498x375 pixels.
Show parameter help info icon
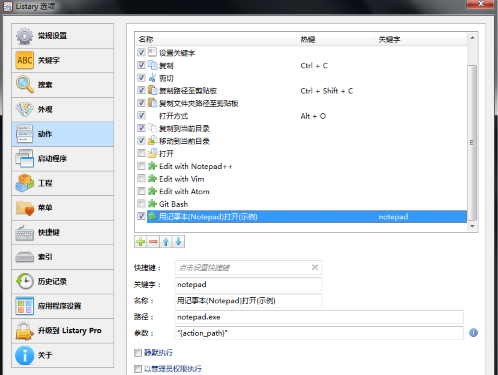[x=473, y=333]
